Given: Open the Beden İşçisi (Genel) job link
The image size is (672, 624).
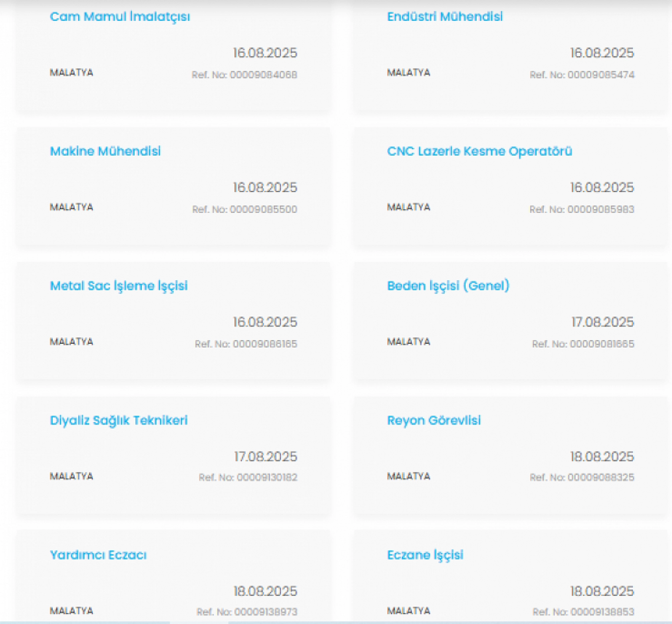Looking at the screenshot, I should [448, 286].
